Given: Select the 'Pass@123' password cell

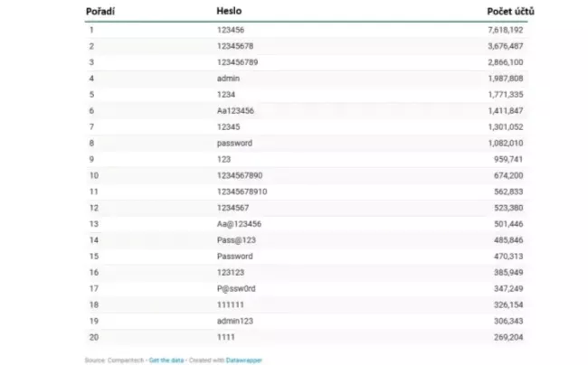Looking at the screenshot, I should 235,239.
